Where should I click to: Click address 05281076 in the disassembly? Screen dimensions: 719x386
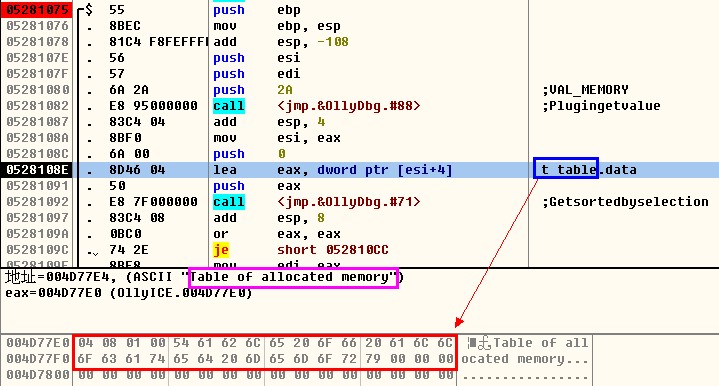(37, 26)
